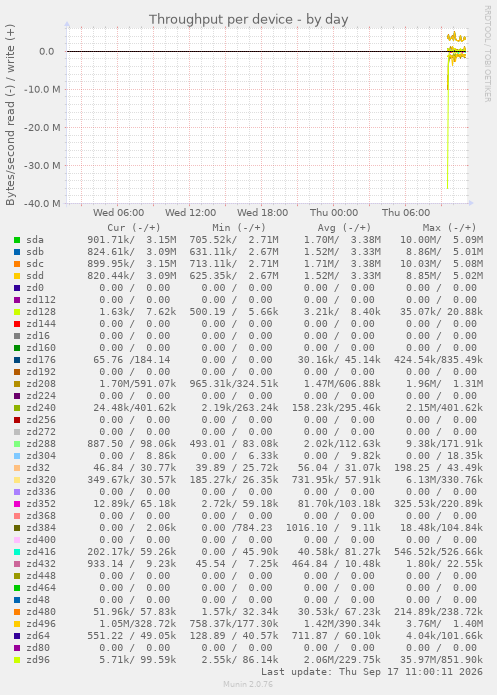Click the '-20.0 M' y-axis tick label
Screen dimensions: 497x695
pyautogui.click(x=42, y=128)
